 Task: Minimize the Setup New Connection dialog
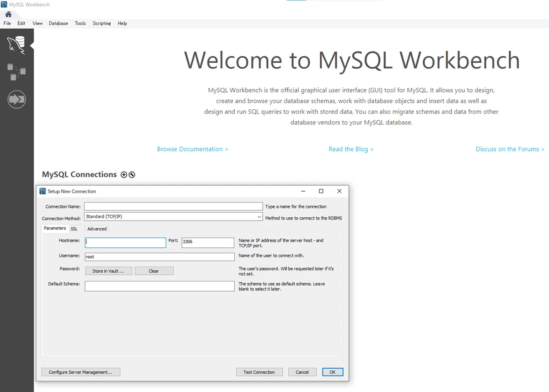[x=303, y=191]
